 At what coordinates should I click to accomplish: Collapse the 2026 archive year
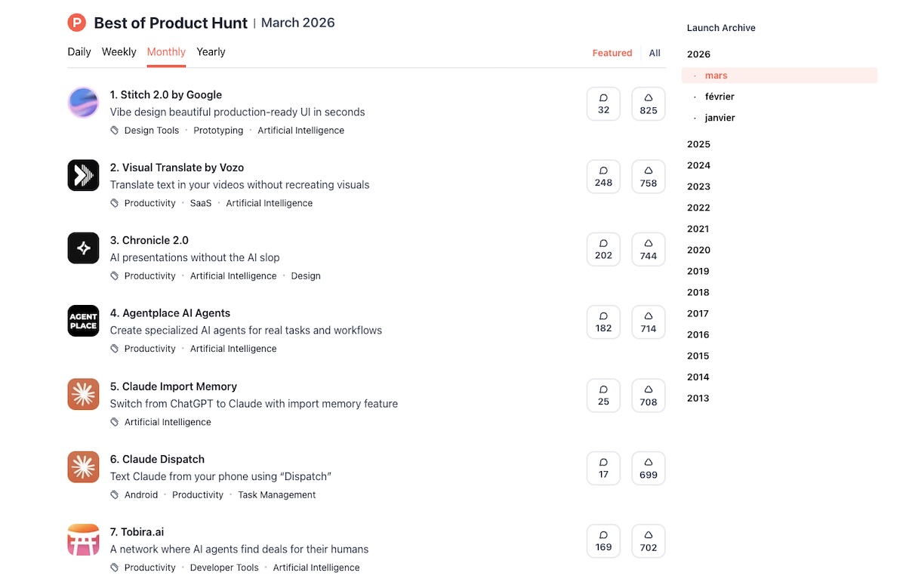tap(698, 54)
